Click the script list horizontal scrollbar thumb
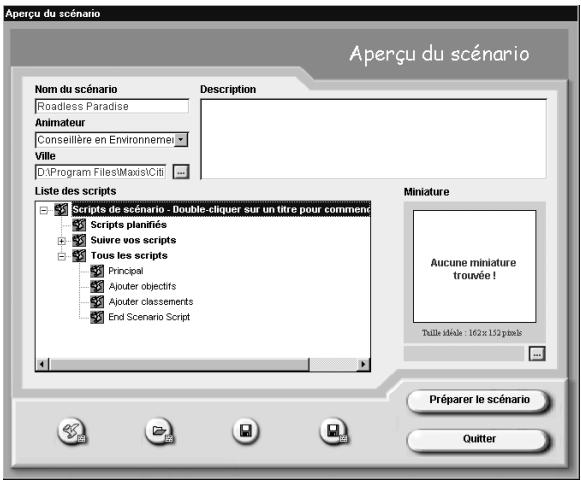Viewport: 581px width, 482px height. point(179,365)
